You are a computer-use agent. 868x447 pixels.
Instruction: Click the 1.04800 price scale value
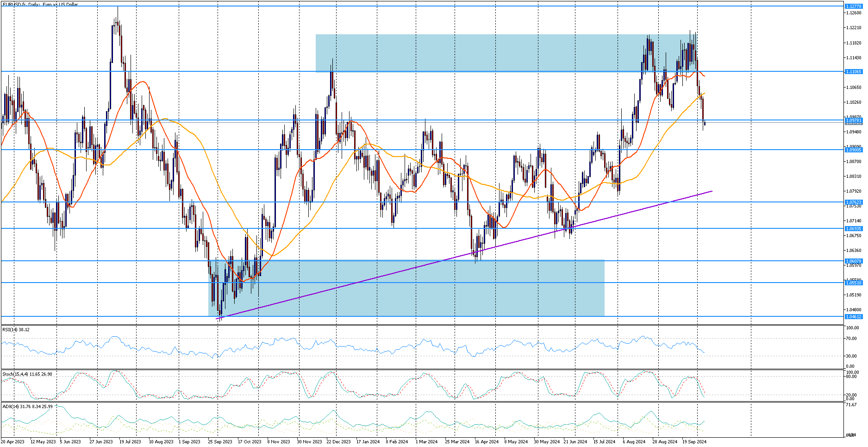click(x=854, y=309)
